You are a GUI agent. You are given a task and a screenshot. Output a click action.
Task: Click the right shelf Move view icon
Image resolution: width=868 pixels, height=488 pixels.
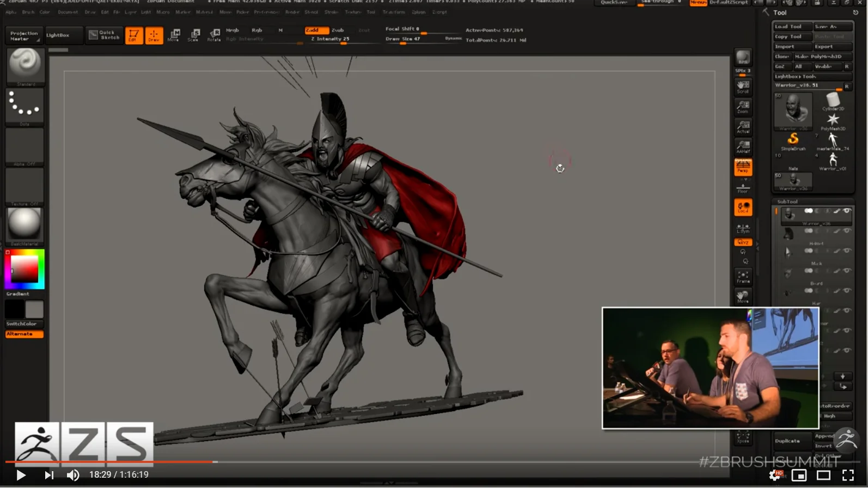tap(743, 297)
